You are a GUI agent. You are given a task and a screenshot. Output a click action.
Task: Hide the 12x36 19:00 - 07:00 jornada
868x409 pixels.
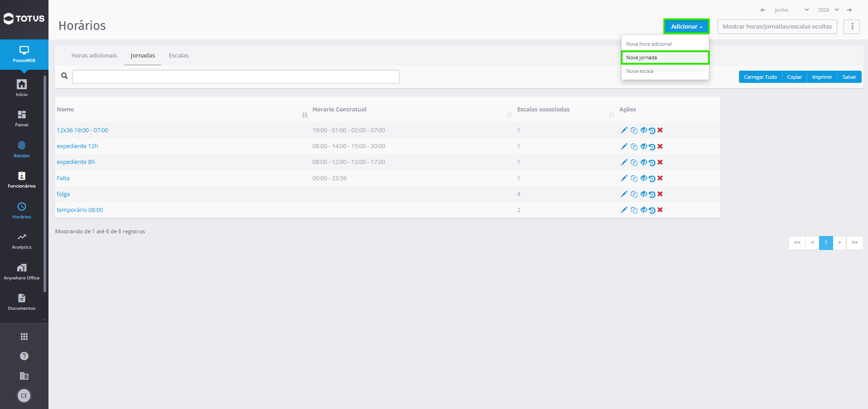click(x=644, y=130)
